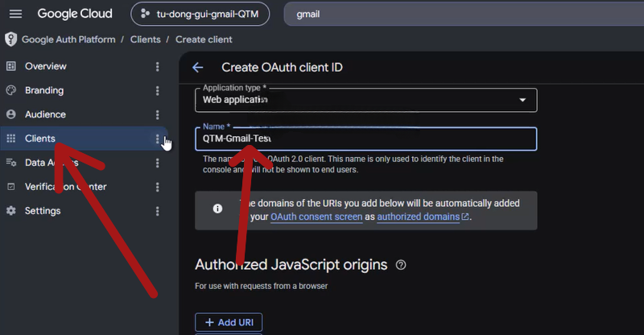The height and width of the screenshot is (335, 644).
Task: Click the search field containing gmail
Action: point(464,14)
